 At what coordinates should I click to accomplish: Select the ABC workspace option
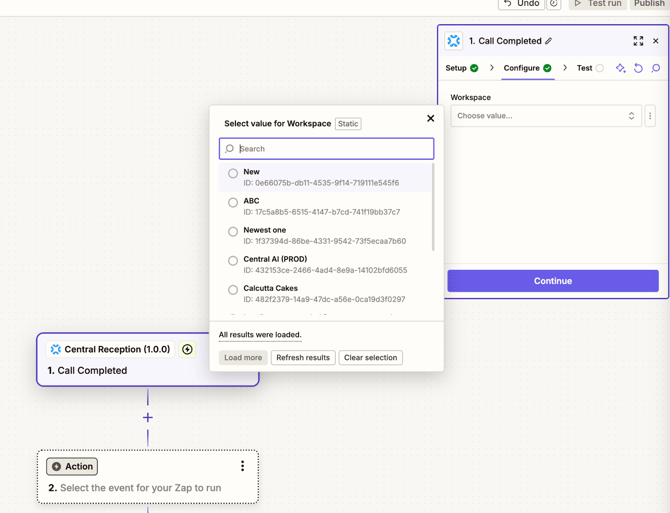(x=233, y=202)
